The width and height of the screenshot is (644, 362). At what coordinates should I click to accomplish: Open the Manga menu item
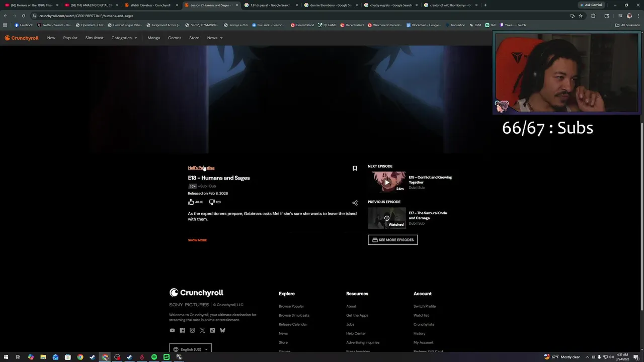[154, 38]
